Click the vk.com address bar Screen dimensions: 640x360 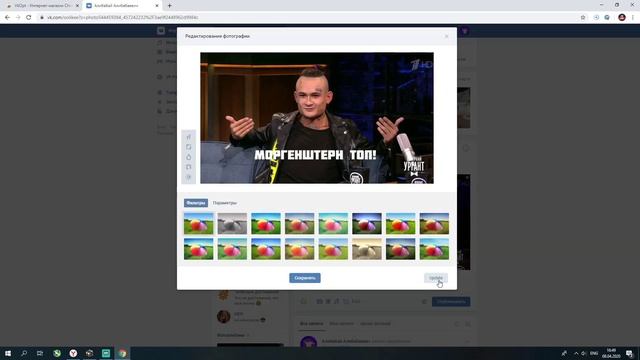(x=306, y=18)
